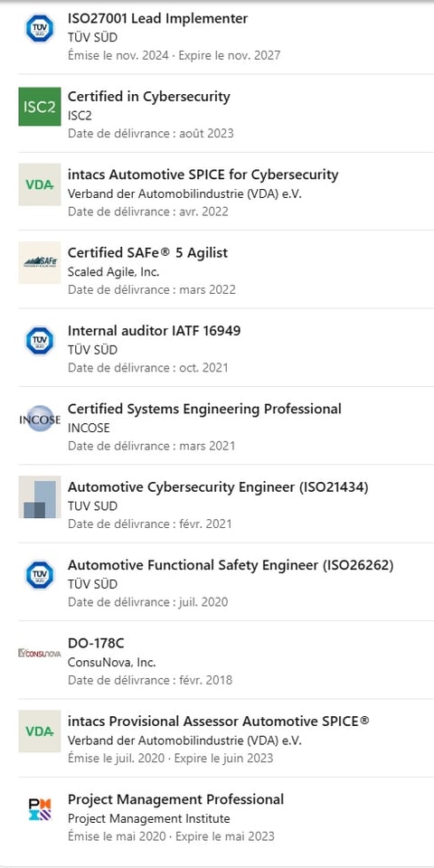Open ISO27001 Lead Implementer certification title
Viewport: 434px width, 868px height.
157,18
